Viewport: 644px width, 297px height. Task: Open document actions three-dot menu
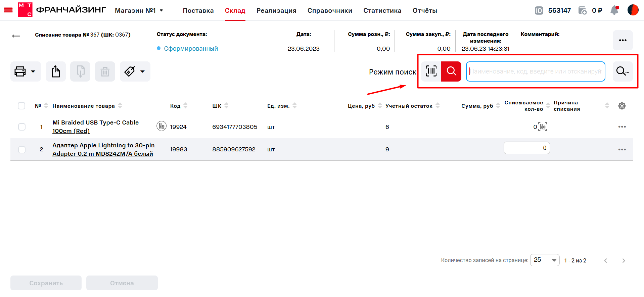click(x=623, y=40)
